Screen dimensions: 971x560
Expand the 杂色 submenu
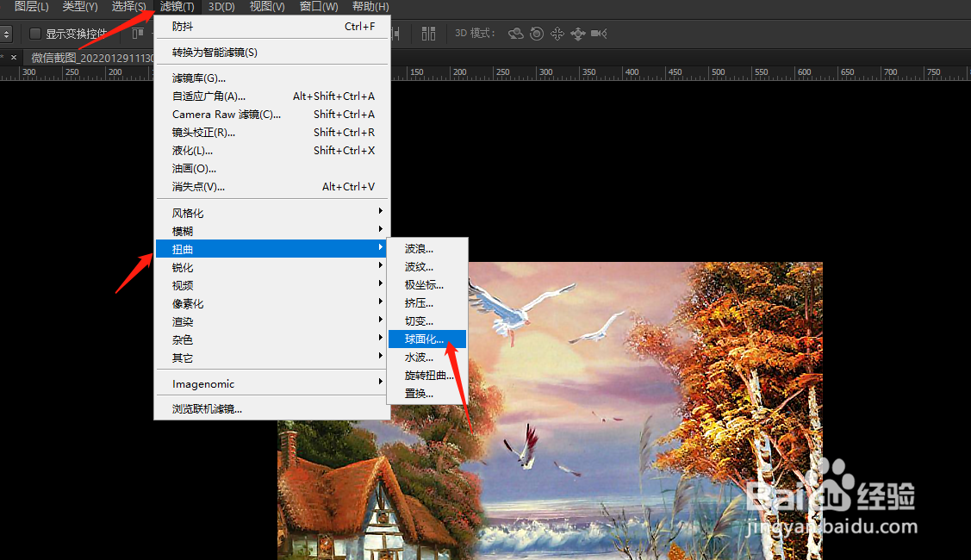pyautogui.click(x=272, y=339)
